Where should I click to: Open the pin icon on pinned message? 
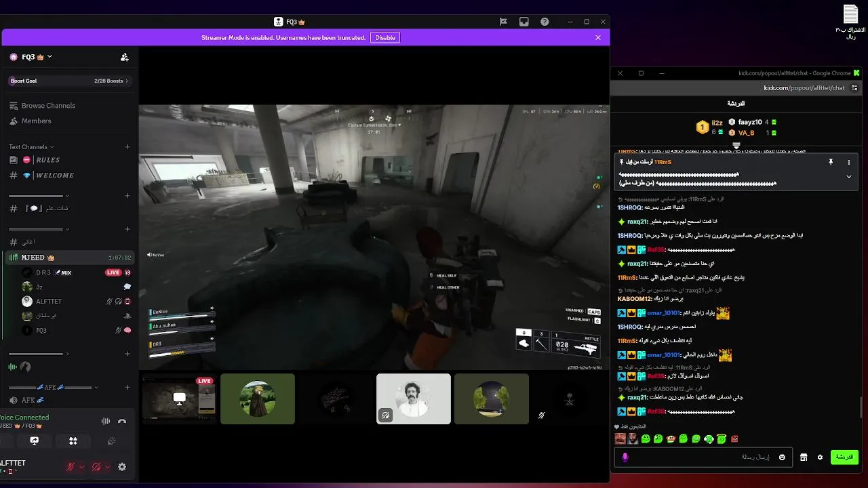click(830, 163)
